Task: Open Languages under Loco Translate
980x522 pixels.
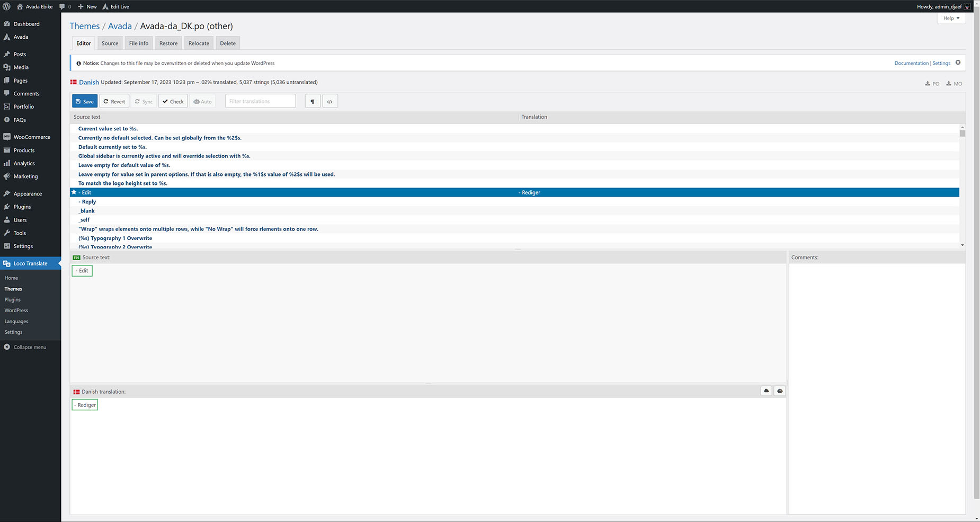Action: 16,321
